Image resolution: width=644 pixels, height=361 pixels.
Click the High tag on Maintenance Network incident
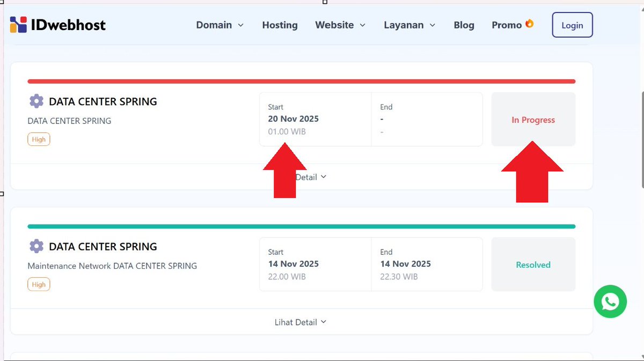[x=39, y=284]
